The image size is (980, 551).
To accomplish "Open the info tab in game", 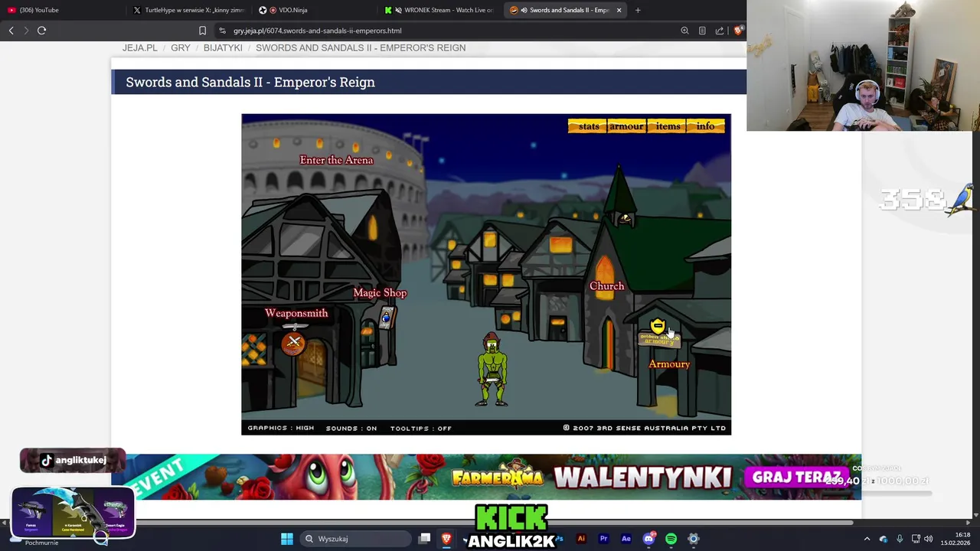I will tap(706, 126).
